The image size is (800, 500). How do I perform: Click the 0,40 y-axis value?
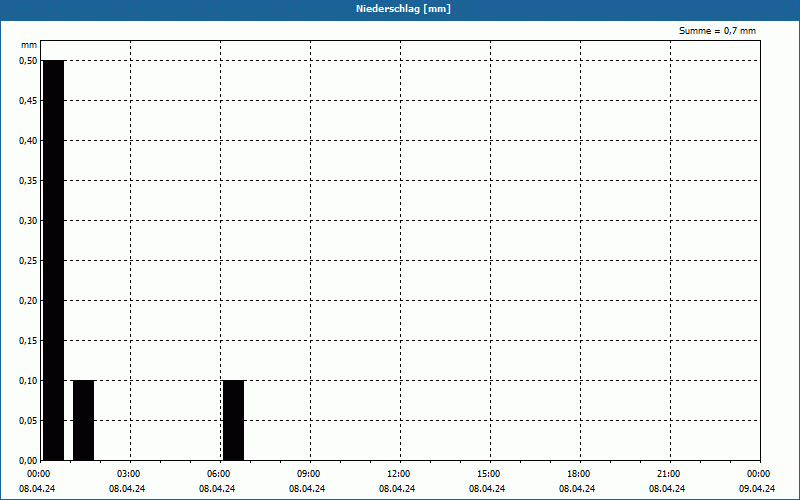28,141
